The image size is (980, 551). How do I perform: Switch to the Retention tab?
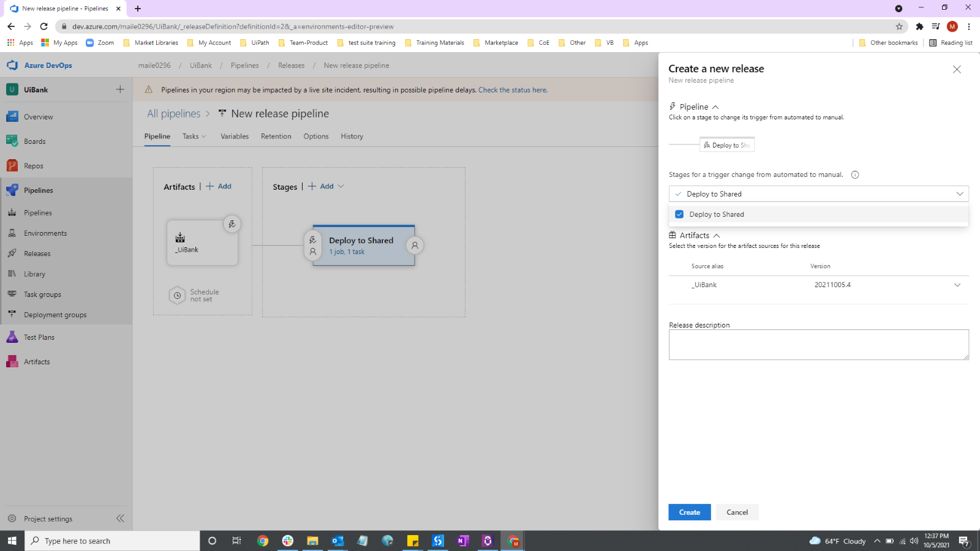(276, 137)
